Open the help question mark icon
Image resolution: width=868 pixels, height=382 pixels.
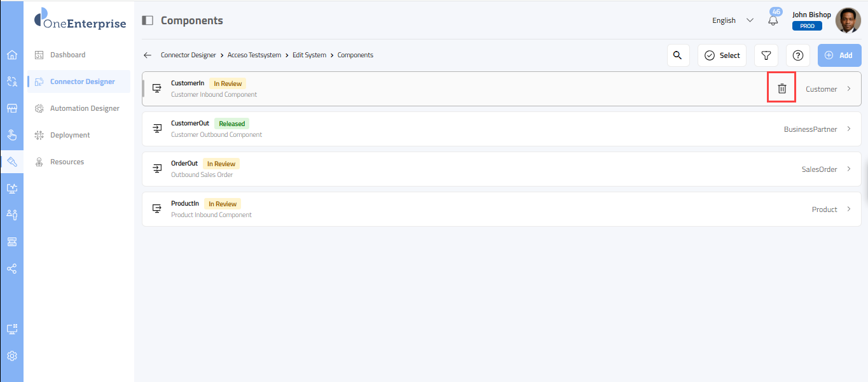(x=798, y=55)
